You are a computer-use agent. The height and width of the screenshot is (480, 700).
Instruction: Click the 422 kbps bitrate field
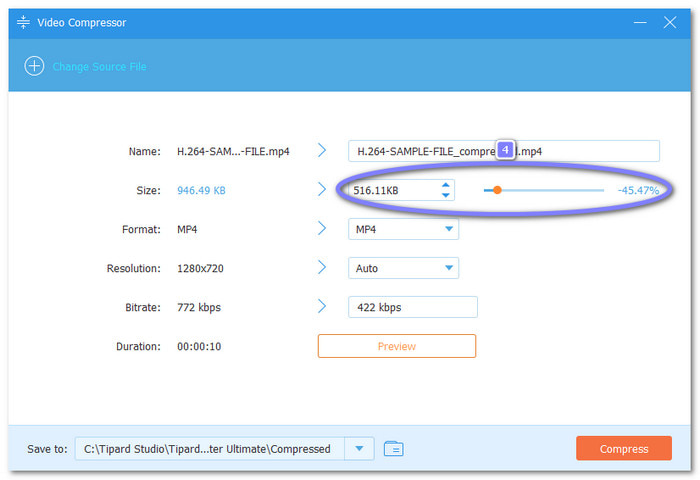(x=412, y=307)
